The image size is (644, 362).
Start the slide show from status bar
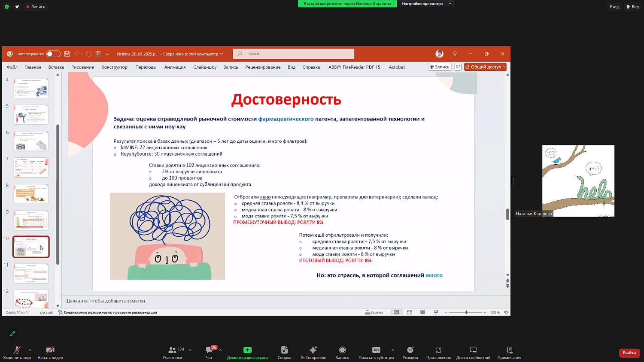click(436, 312)
